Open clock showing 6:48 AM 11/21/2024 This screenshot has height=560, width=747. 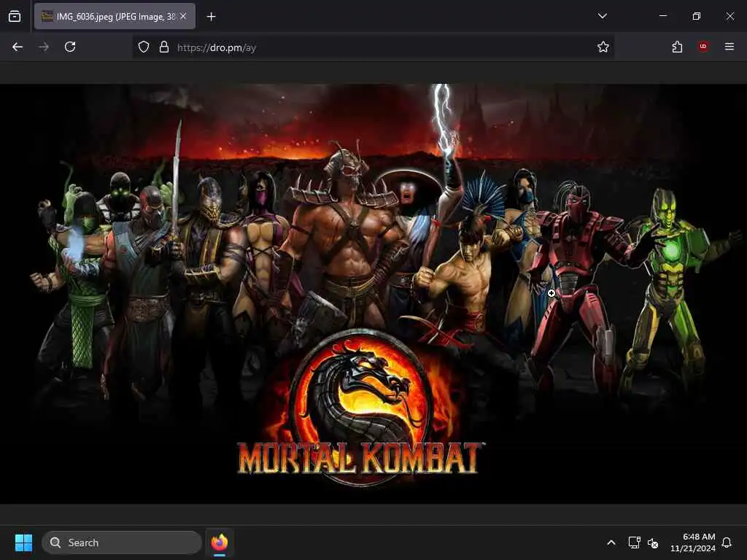click(693, 542)
